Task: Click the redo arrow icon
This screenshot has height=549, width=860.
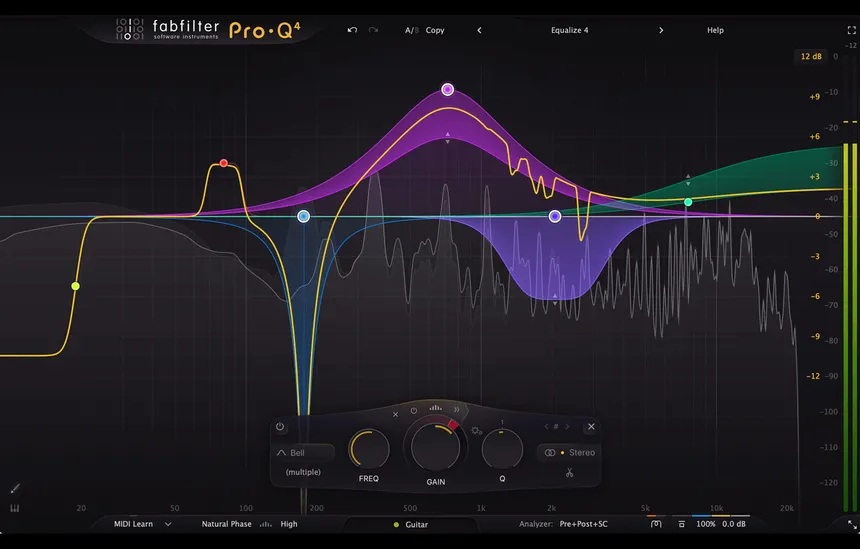Action: (374, 30)
